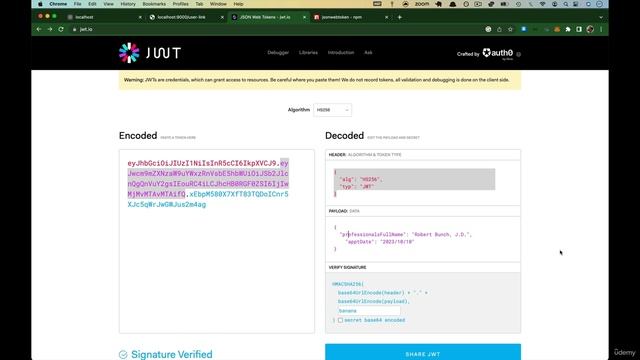Focus the jwt.io address bar
The image size is (640, 360).
pos(278,29)
